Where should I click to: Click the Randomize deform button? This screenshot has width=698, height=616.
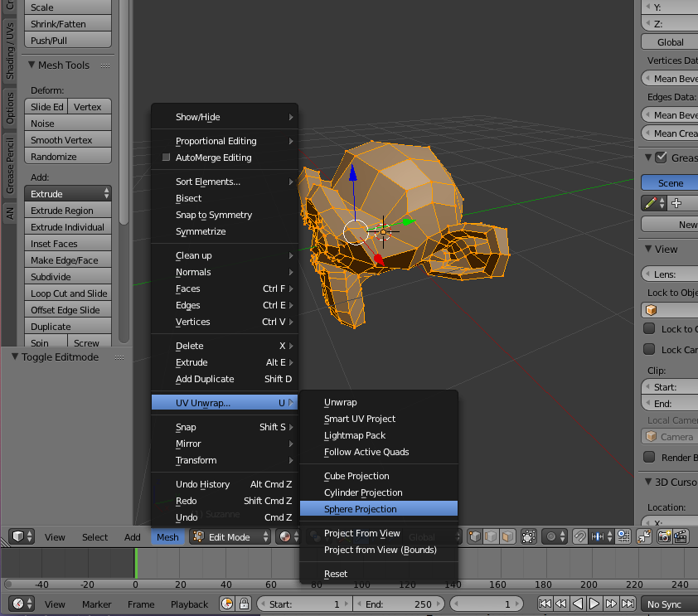[68, 156]
